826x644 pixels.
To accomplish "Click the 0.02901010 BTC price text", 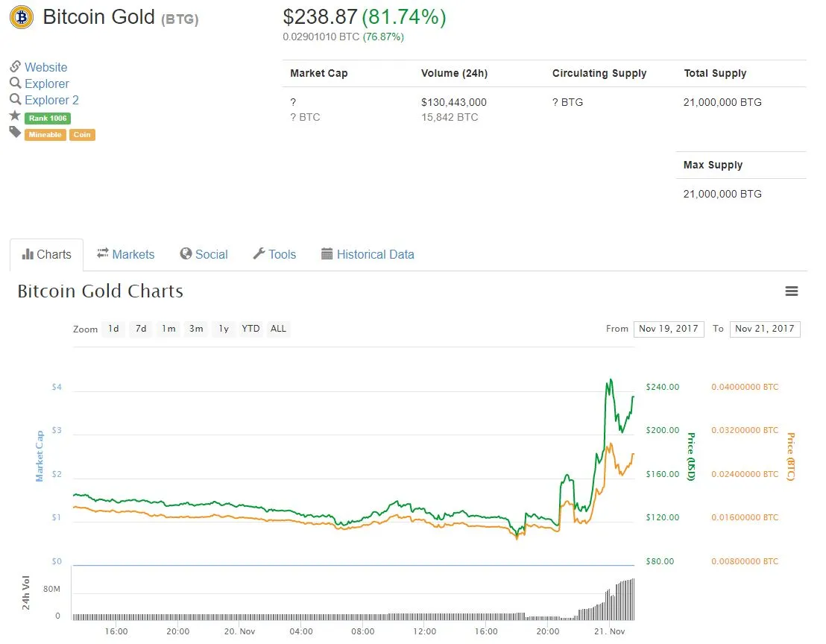I will (x=321, y=37).
